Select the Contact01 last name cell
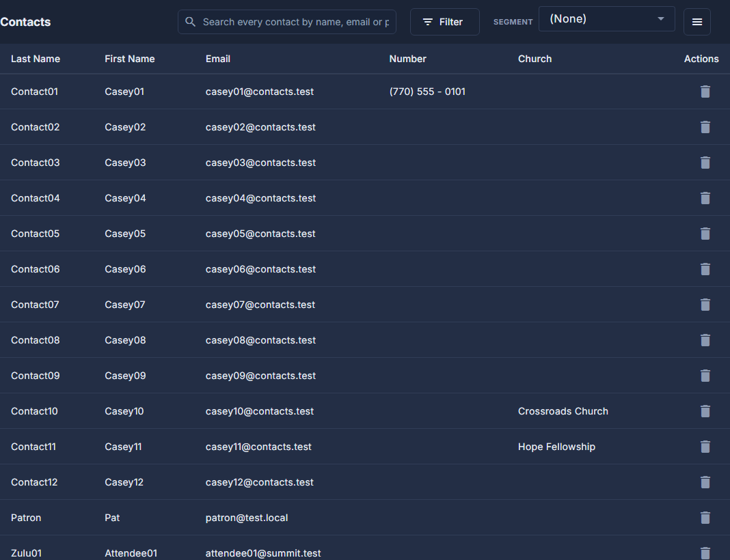 click(x=34, y=92)
